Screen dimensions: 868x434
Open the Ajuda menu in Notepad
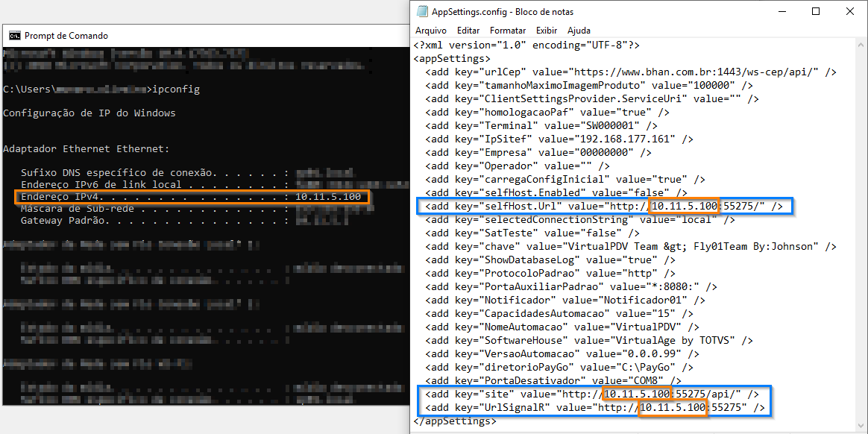[x=579, y=31]
